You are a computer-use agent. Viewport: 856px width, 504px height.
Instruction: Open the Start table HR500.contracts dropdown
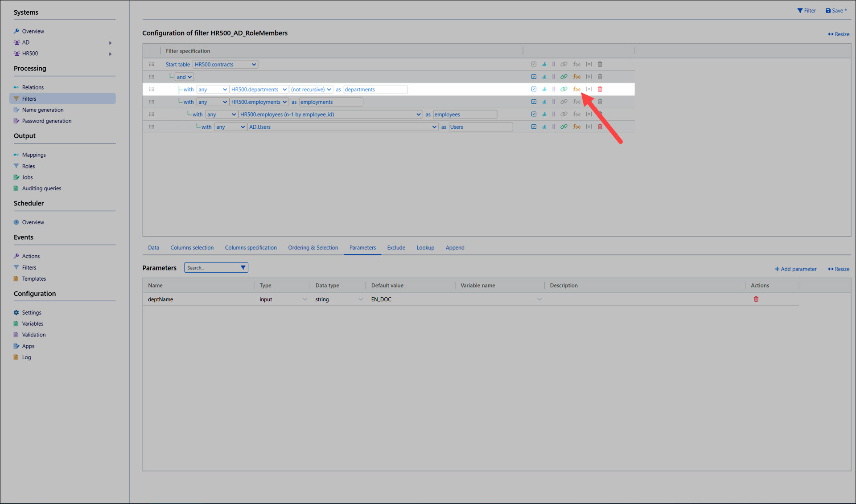click(x=225, y=65)
